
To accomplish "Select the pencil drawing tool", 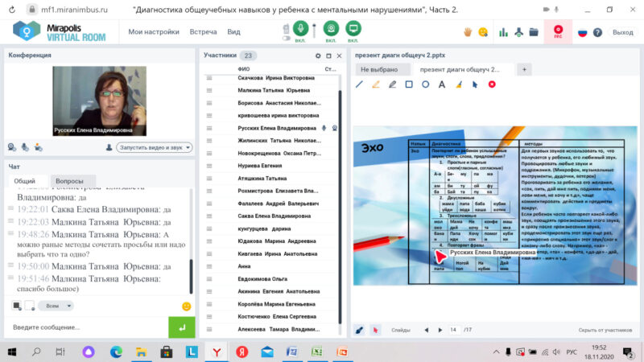I will point(392,84).
